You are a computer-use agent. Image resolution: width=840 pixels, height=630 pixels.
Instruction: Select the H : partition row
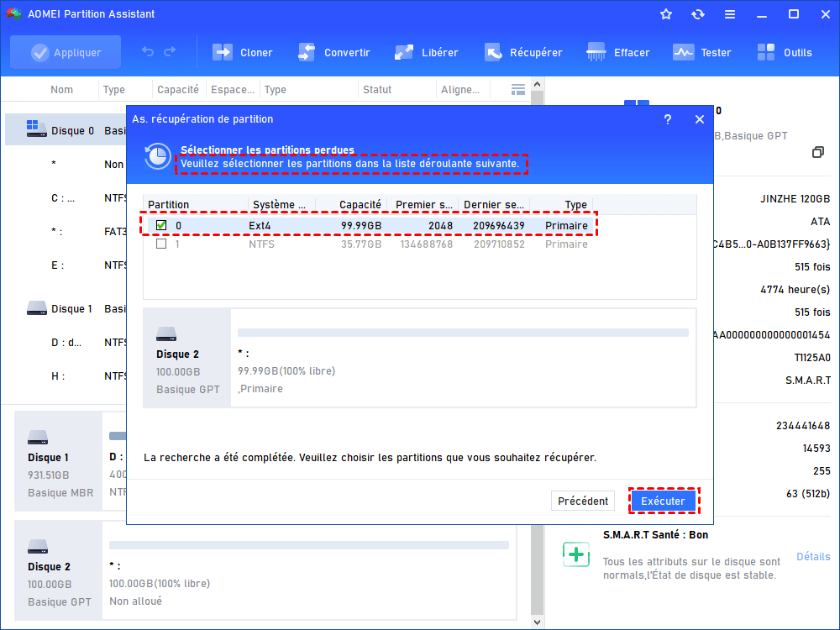66,376
